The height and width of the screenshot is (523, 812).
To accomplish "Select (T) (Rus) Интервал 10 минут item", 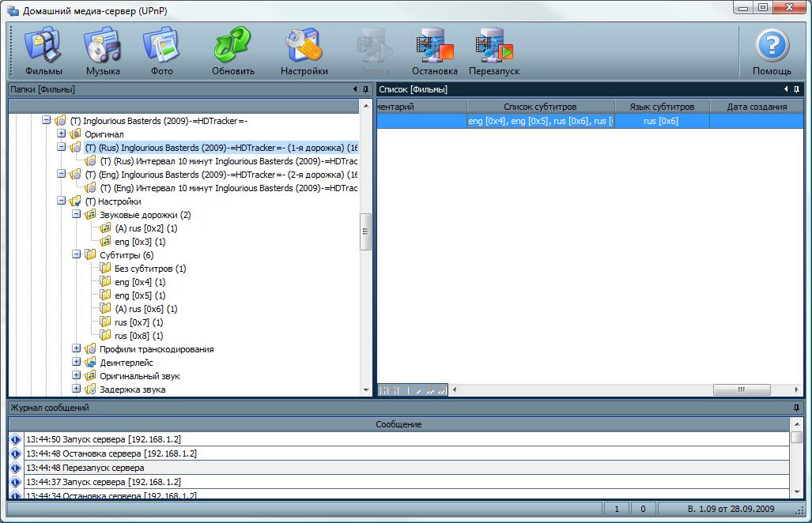I will click(228, 161).
